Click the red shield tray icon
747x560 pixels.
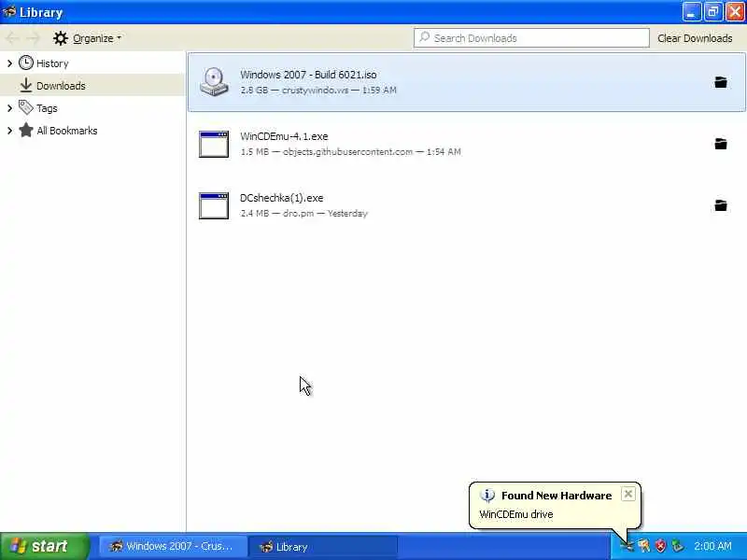[660, 546]
